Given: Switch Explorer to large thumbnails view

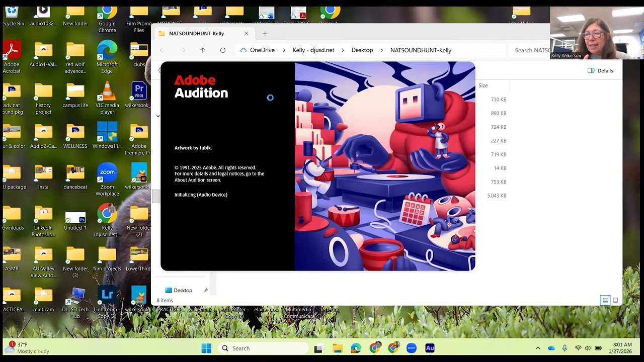Looking at the screenshot, I should (615, 301).
